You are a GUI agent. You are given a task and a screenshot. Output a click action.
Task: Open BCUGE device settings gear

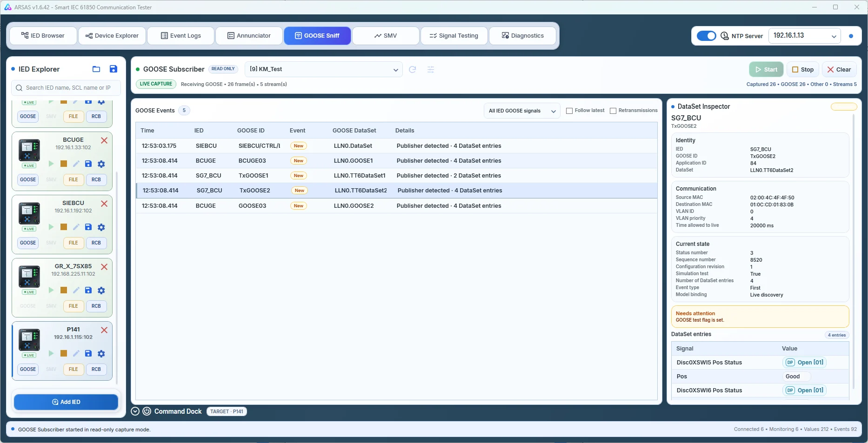pos(101,164)
